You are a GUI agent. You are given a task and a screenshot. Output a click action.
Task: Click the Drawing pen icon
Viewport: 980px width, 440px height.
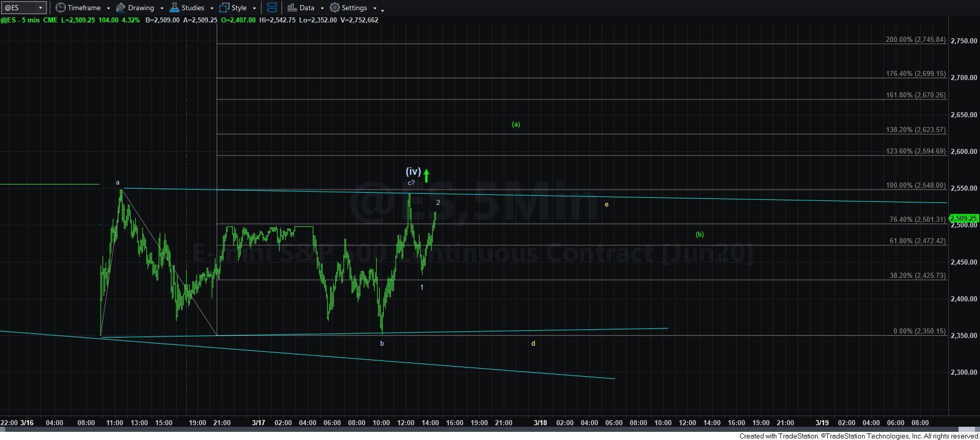121,8
